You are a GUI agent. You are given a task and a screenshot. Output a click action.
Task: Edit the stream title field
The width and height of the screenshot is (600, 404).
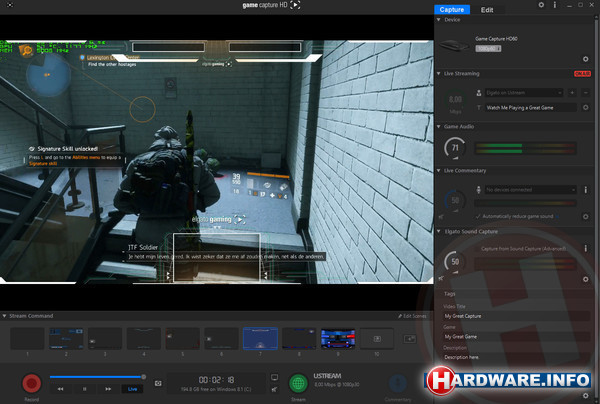(x=531, y=108)
